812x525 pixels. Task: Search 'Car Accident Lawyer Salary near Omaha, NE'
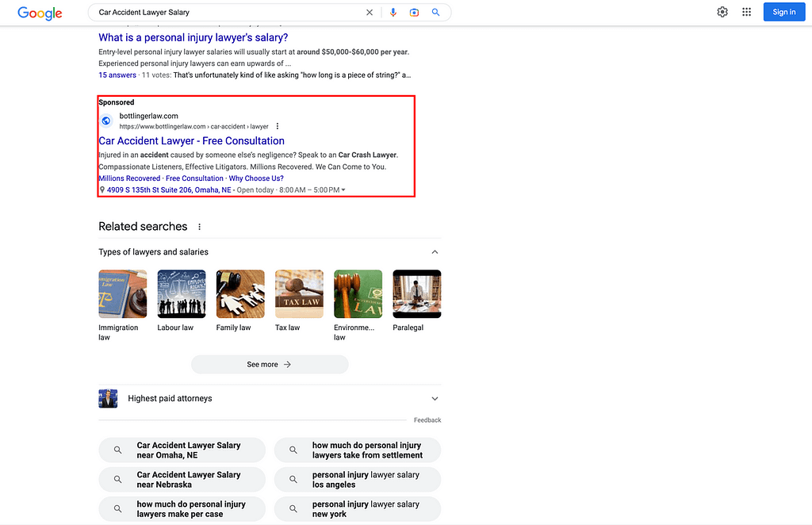(x=182, y=450)
